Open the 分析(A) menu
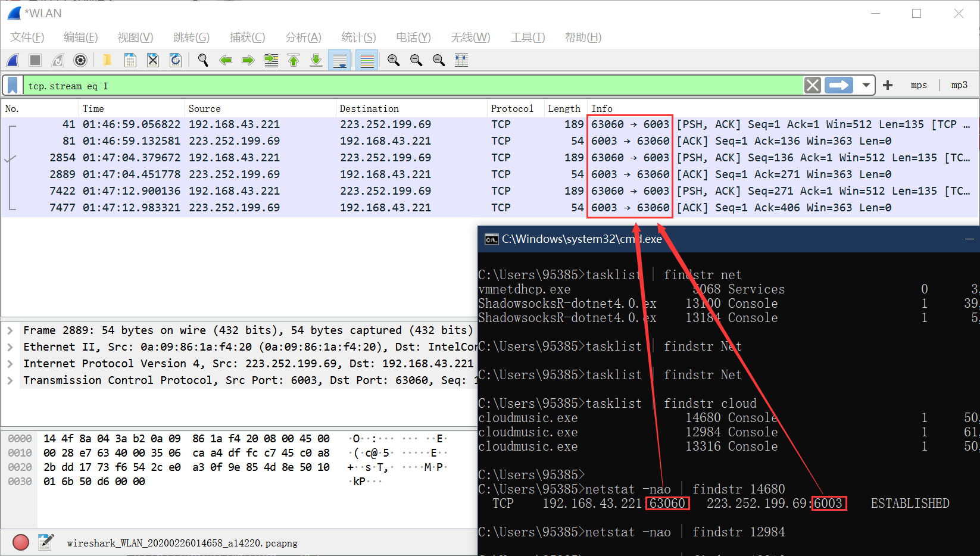 303,38
